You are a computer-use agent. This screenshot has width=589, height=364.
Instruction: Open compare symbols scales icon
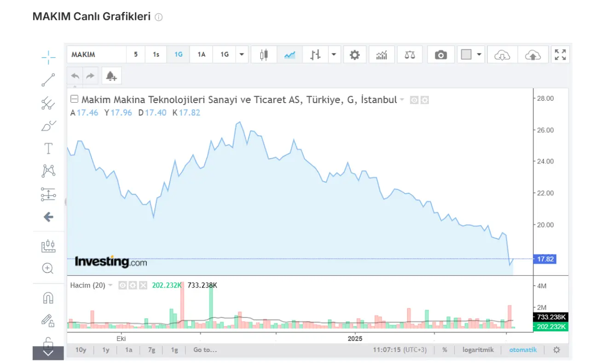(410, 55)
